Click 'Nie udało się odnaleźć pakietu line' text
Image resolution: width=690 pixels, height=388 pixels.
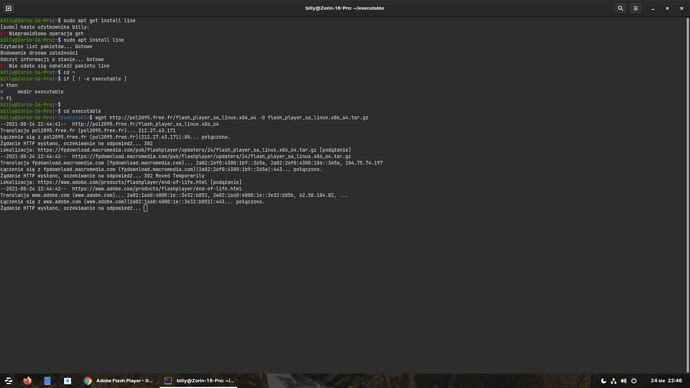click(x=59, y=66)
